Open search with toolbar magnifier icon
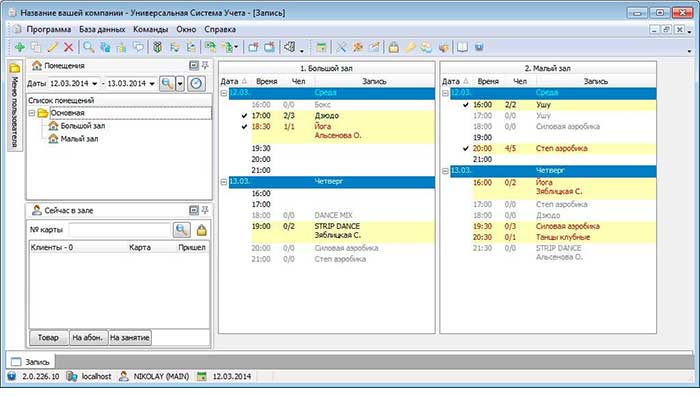700x396 pixels. tap(89, 47)
